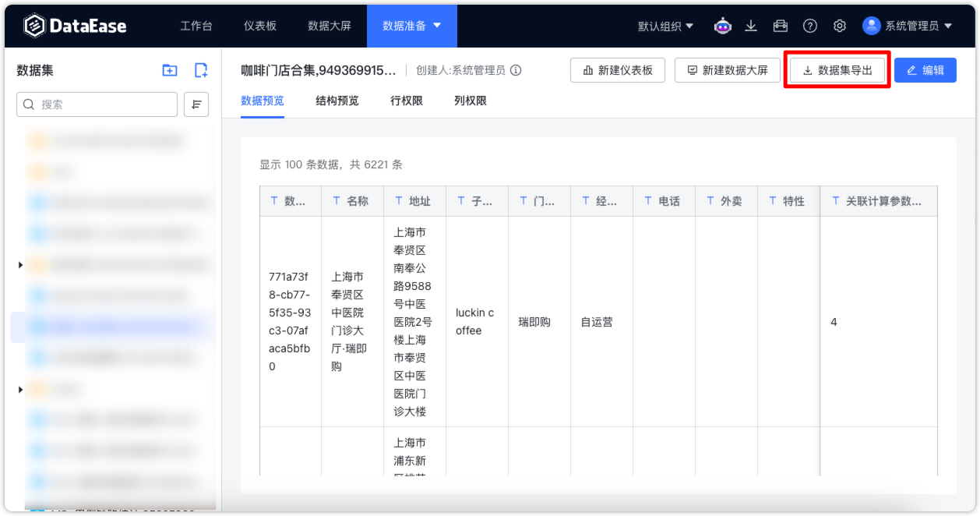Click the create-folder icon beside 数据集
Screen dimensions: 980x516
click(x=170, y=69)
